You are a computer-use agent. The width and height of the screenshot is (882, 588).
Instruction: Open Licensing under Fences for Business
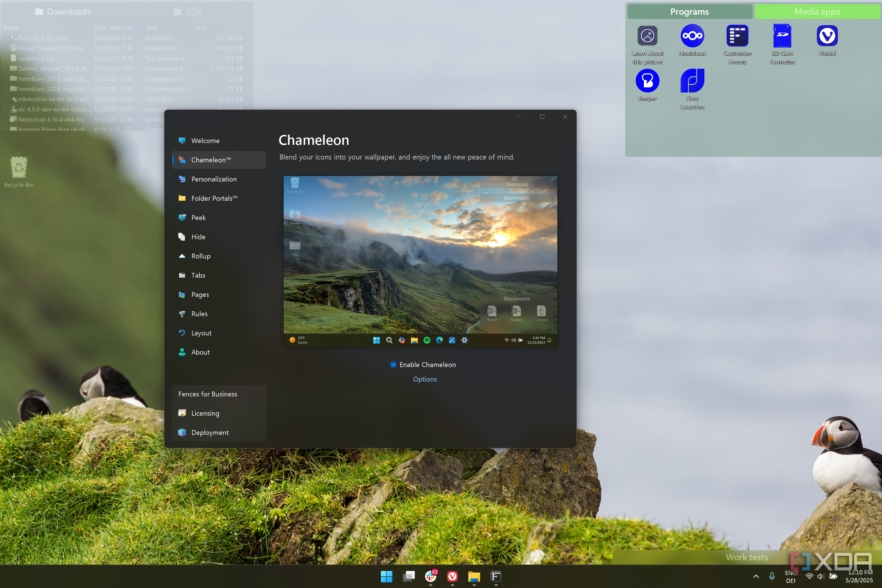(x=219, y=413)
